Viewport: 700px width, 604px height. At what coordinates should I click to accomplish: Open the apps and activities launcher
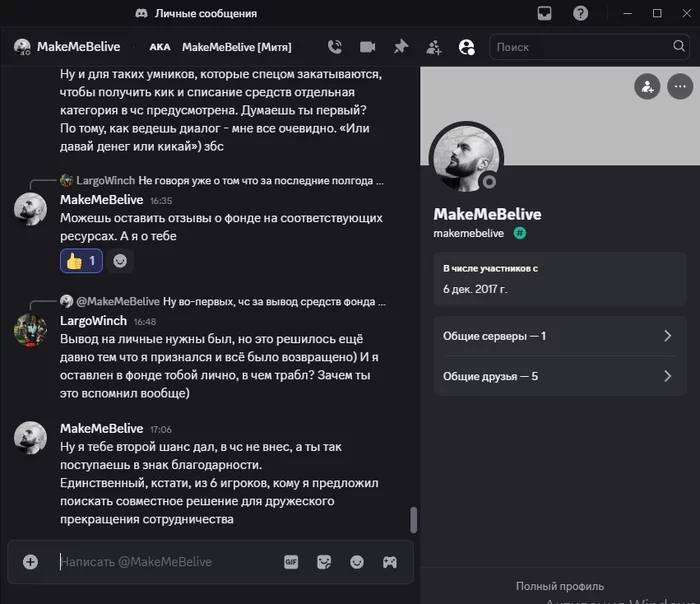coord(390,562)
